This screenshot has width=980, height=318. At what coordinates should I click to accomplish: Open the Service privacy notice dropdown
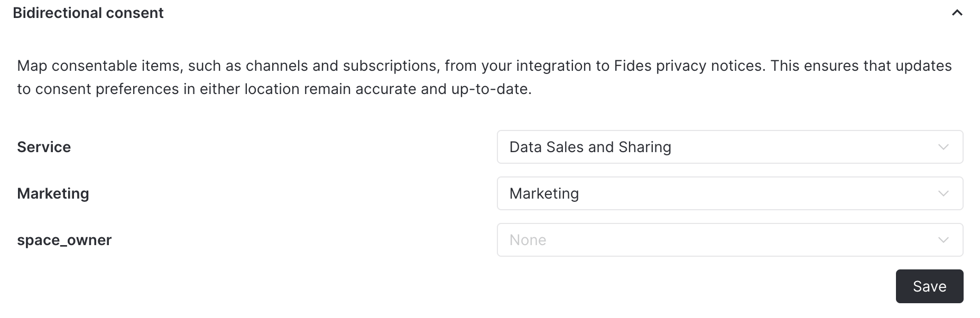tap(729, 147)
